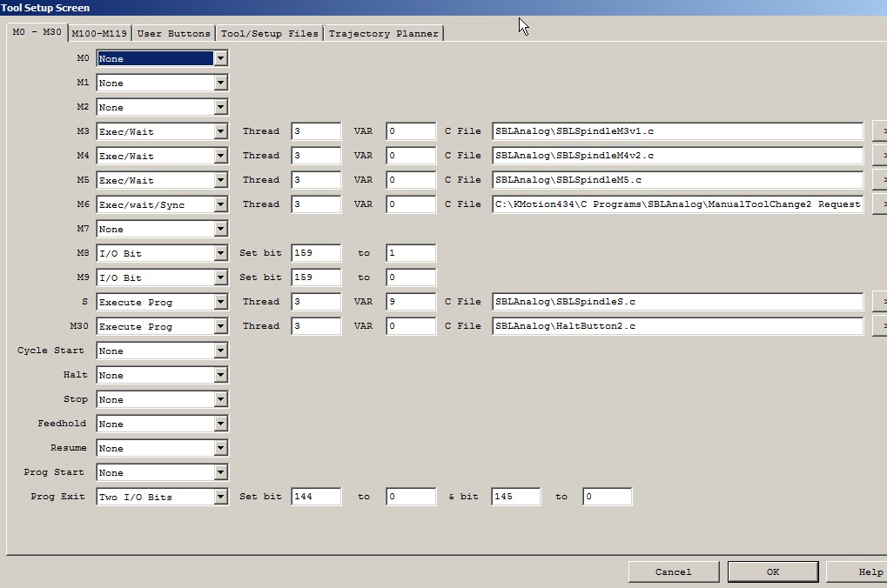Browse for the M3 C file
Viewport: 887px width, 588px height.
(880, 131)
